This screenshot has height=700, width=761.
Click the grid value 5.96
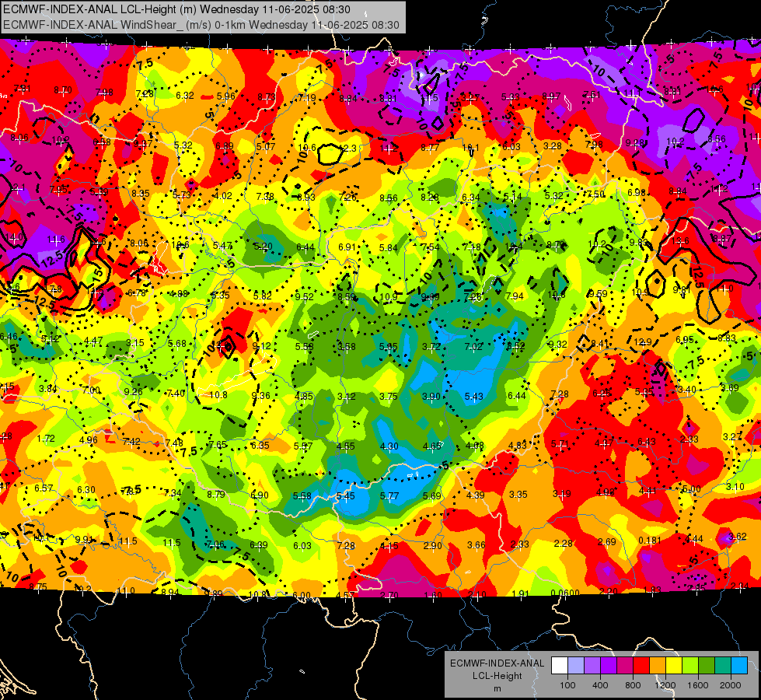tap(226, 96)
